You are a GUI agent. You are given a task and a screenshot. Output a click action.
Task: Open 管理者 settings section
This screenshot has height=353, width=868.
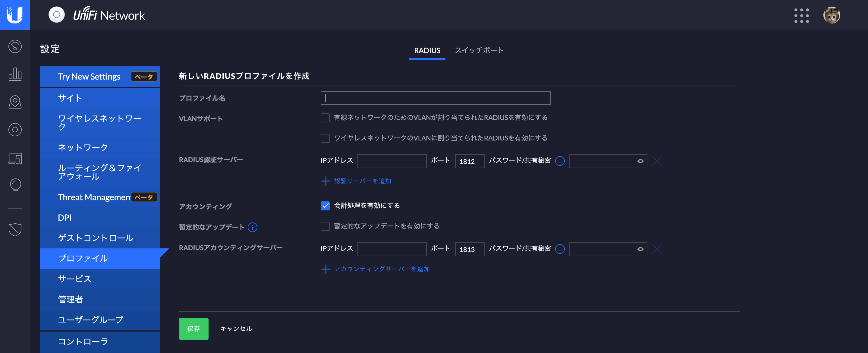(x=100, y=299)
